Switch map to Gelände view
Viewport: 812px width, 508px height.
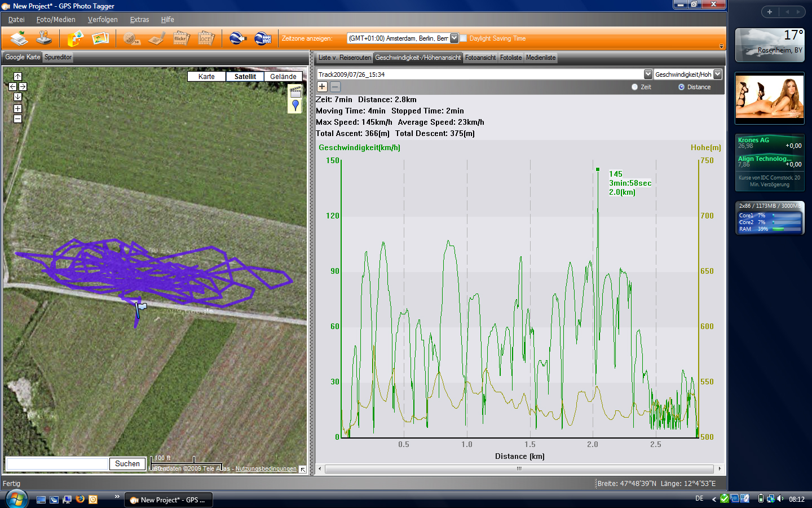283,76
